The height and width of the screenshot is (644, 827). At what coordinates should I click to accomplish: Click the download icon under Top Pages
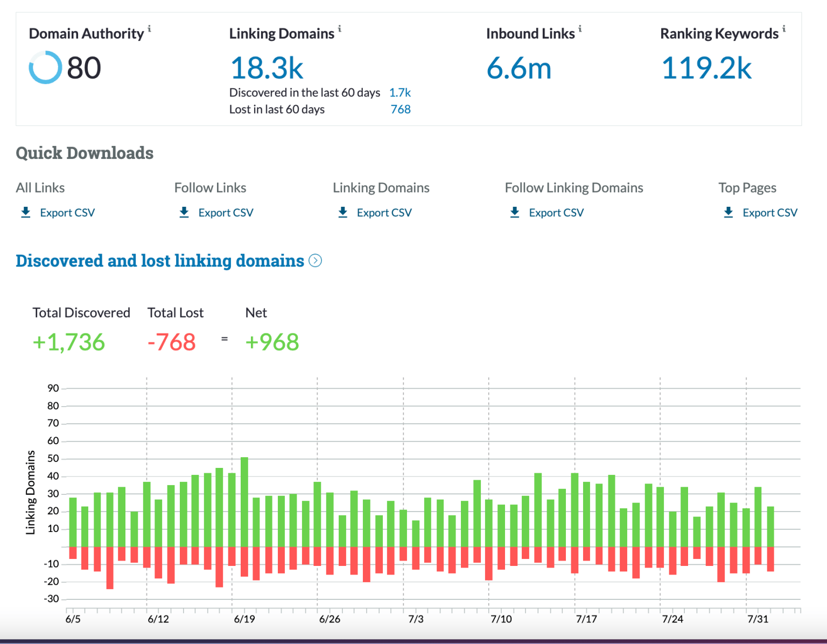click(x=728, y=212)
